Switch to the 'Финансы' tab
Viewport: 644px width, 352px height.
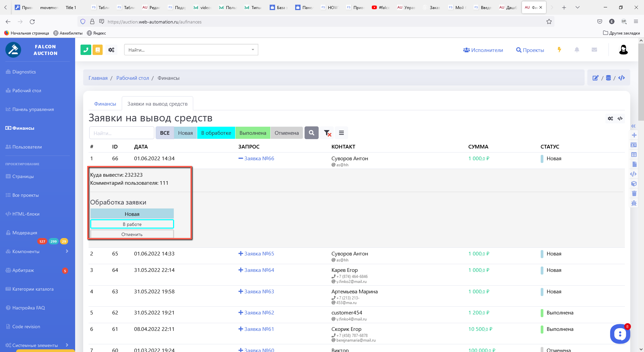click(x=105, y=104)
